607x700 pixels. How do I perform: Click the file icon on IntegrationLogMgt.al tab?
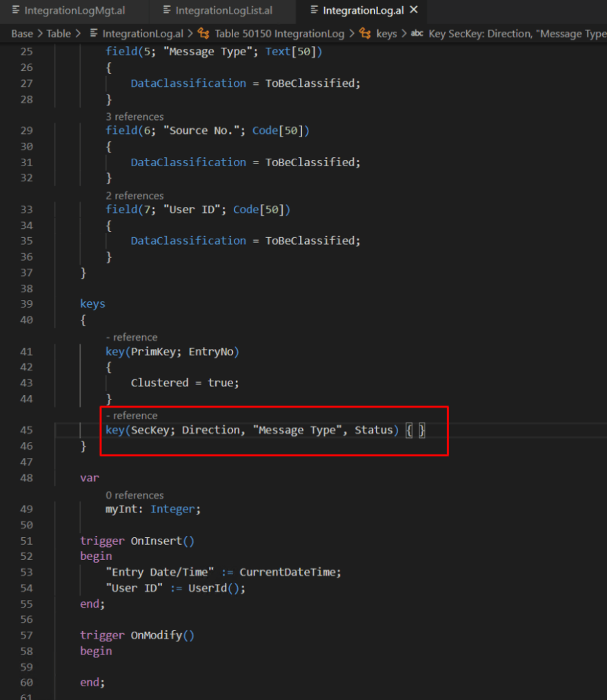[16, 10]
